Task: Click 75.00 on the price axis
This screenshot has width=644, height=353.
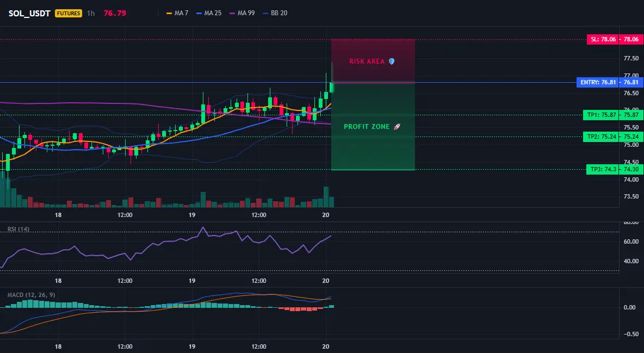Action: [631, 145]
